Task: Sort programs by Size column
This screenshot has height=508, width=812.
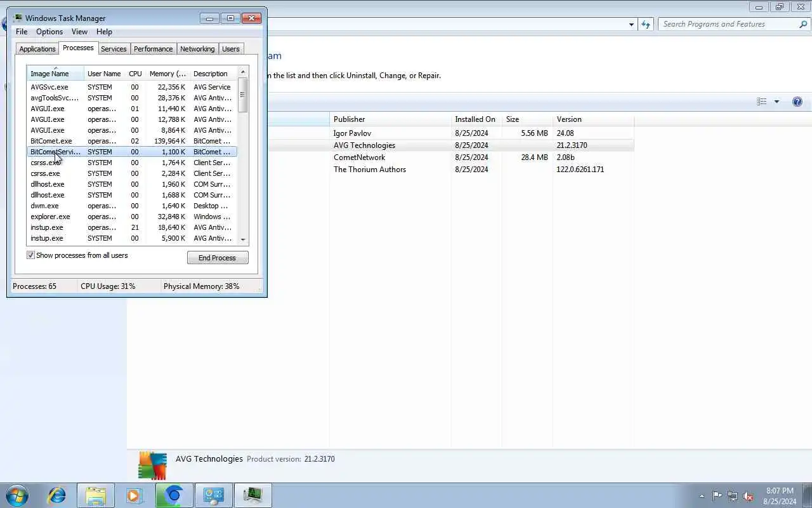Action: click(x=527, y=119)
